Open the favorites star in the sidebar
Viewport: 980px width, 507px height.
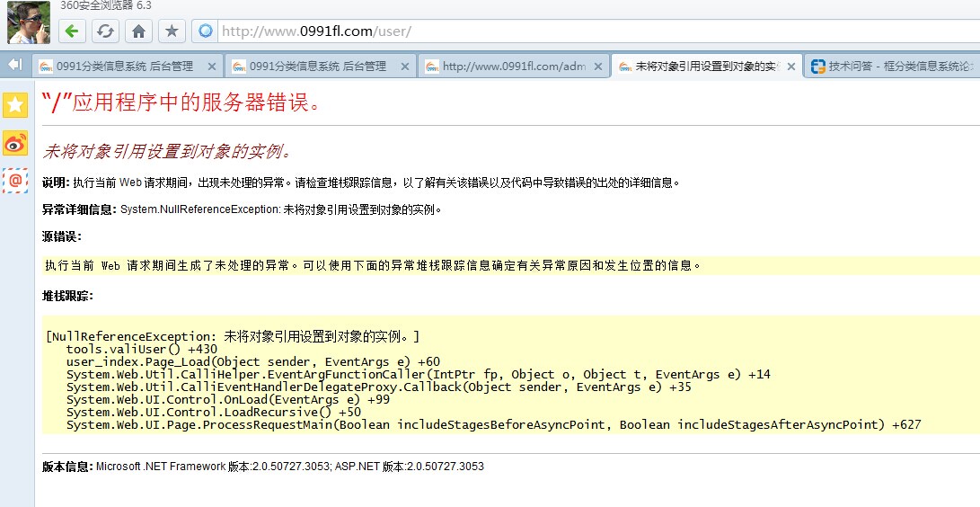pos(15,104)
